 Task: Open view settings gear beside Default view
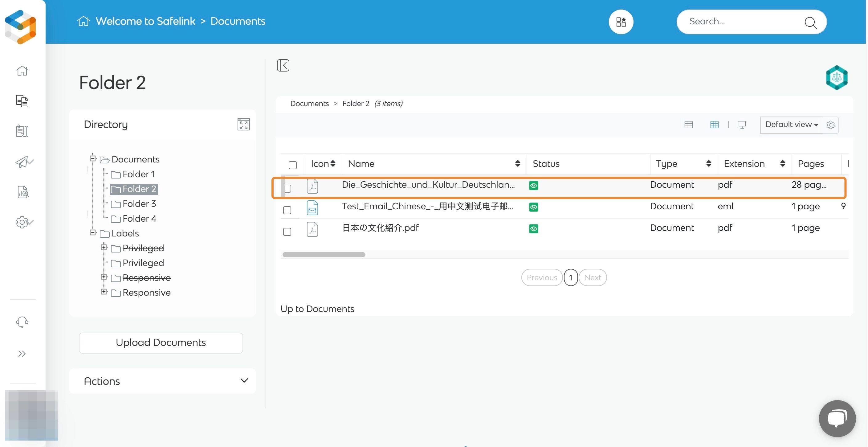[x=831, y=125]
